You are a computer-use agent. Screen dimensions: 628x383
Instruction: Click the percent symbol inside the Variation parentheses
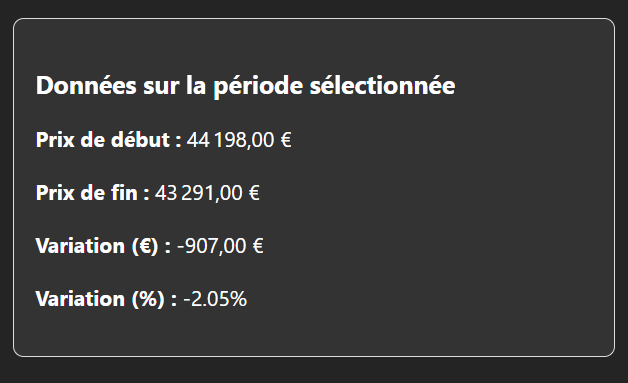coord(148,299)
